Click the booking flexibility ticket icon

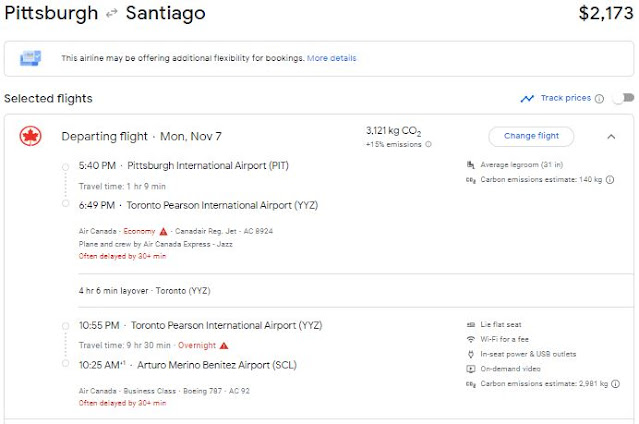[x=30, y=58]
